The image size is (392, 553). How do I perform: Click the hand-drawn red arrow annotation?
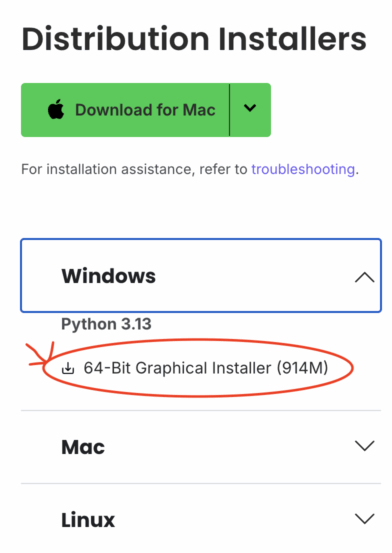(40, 354)
